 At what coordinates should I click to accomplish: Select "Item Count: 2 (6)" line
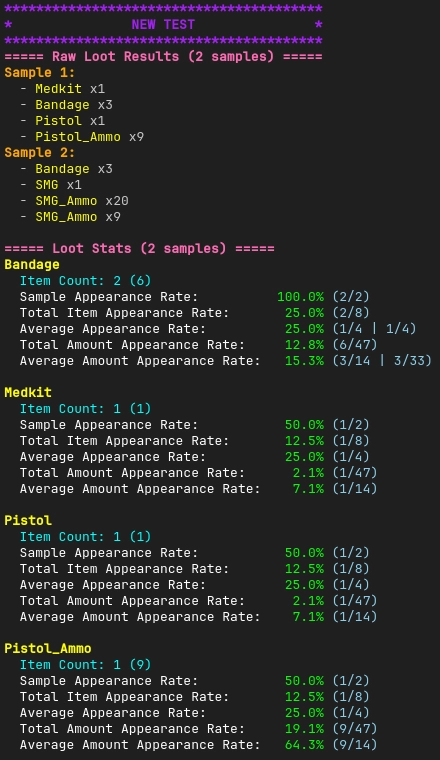(85, 280)
